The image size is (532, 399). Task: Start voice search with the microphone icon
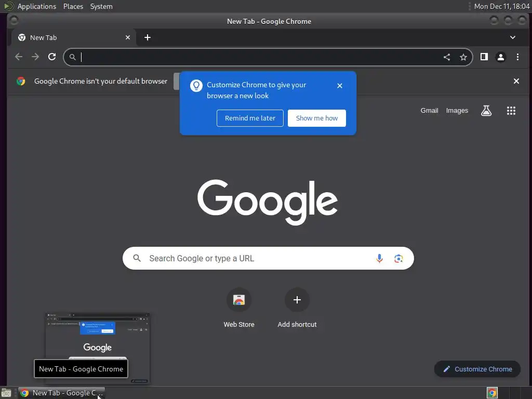click(x=379, y=259)
